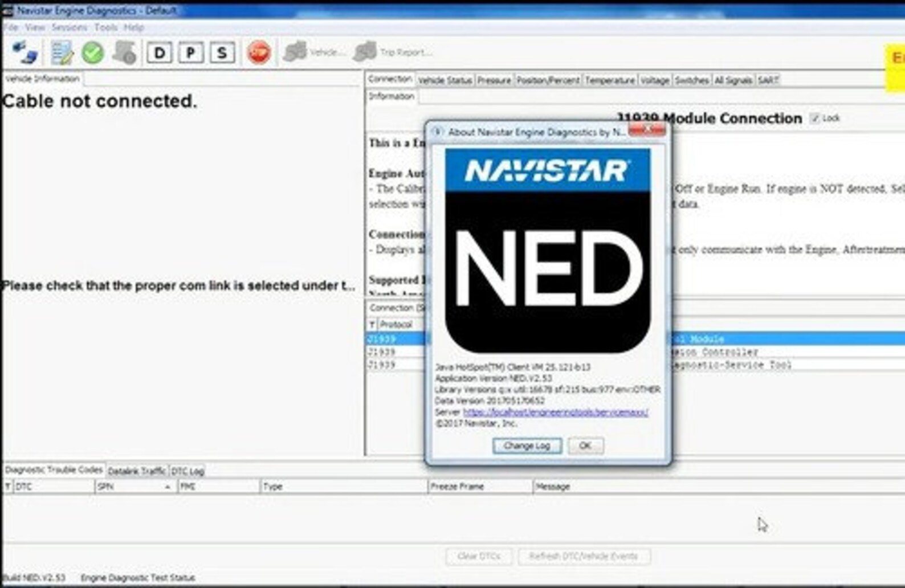Open the localhost server link

coord(556,412)
